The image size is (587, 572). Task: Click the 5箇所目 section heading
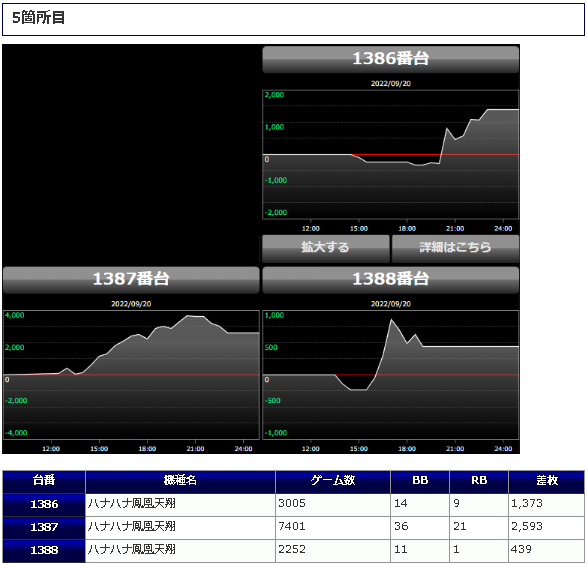click(39, 18)
